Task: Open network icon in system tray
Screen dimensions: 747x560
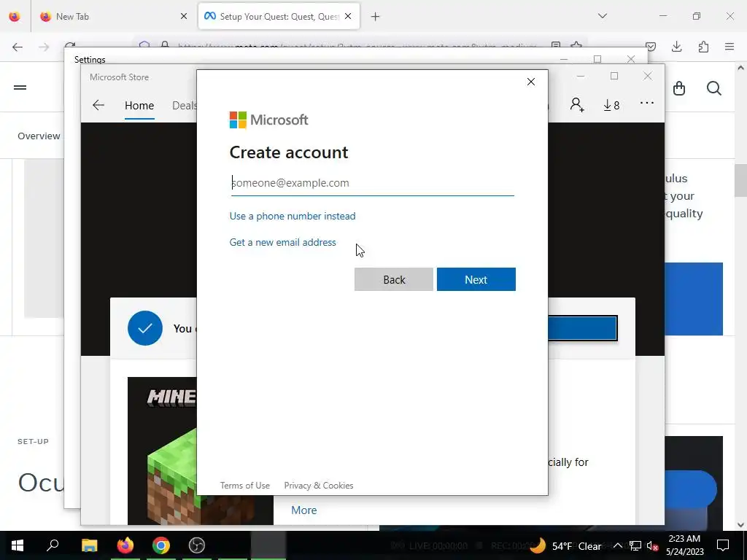Action: tap(635, 545)
